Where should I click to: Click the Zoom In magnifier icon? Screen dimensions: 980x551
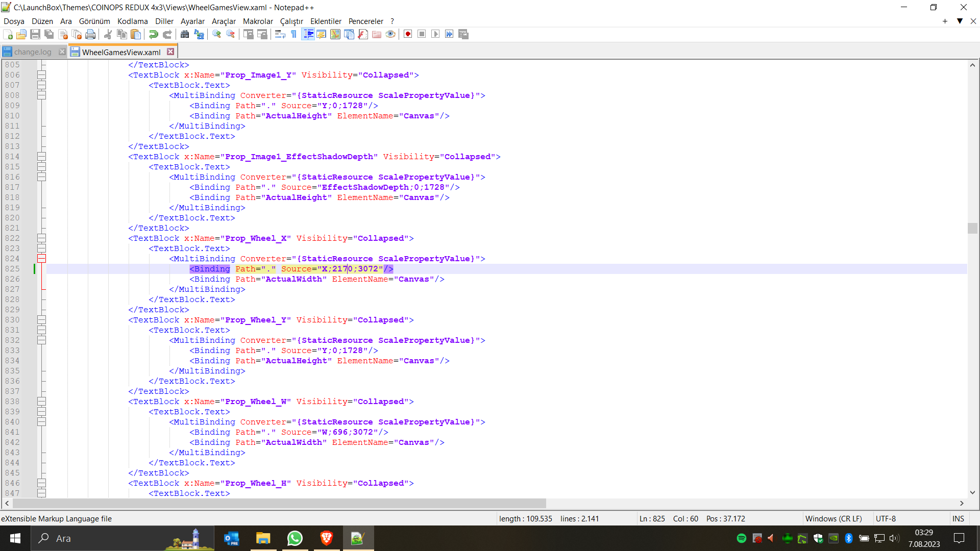tap(216, 34)
